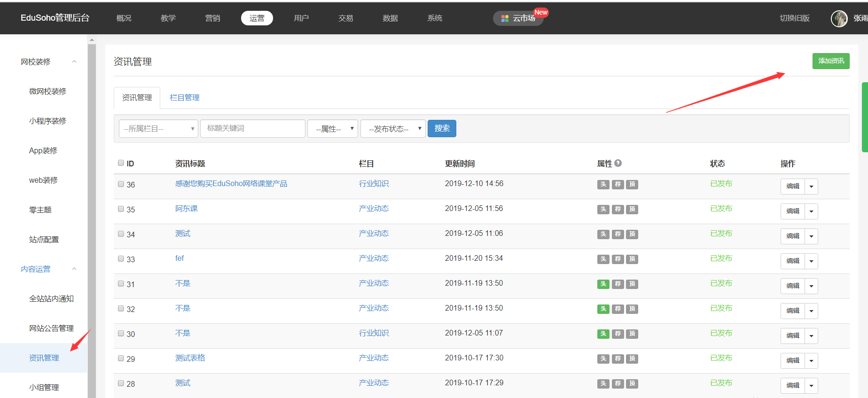Click the green 添加资讯 button
The height and width of the screenshot is (398, 868).
pos(830,61)
